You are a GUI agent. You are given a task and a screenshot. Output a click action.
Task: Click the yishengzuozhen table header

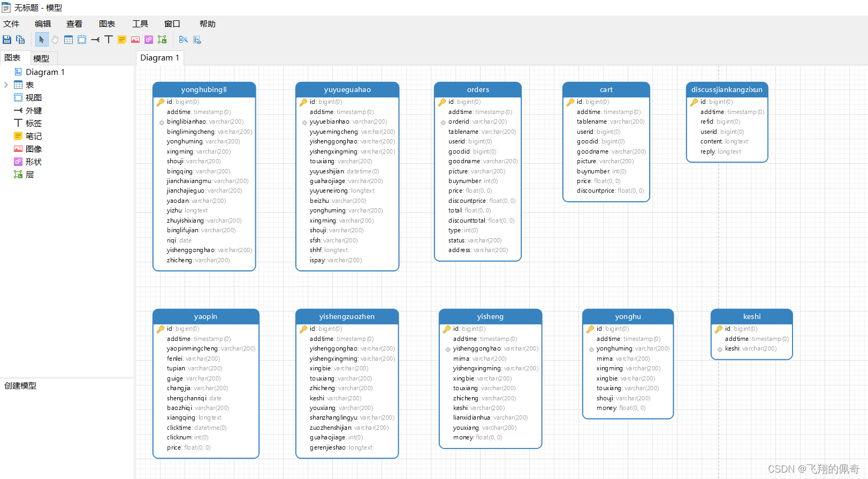coord(347,316)
